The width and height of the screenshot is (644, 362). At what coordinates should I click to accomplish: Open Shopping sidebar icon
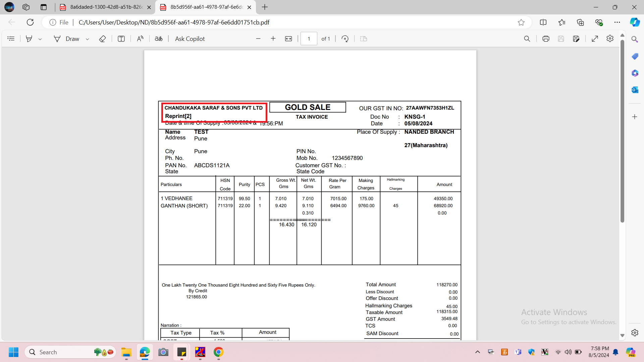[635, 56]
